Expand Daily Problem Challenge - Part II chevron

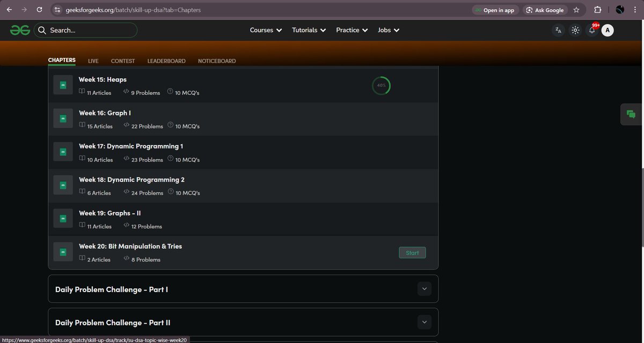pos(424,322)
